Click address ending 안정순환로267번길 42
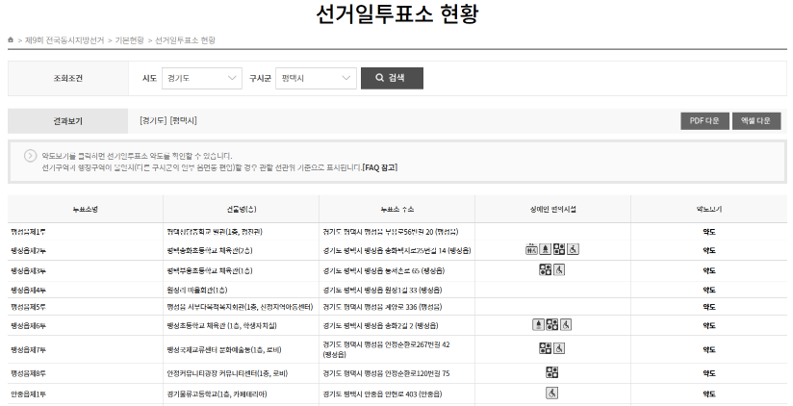Viewport: 793px width, 406px height. [386, 349]
